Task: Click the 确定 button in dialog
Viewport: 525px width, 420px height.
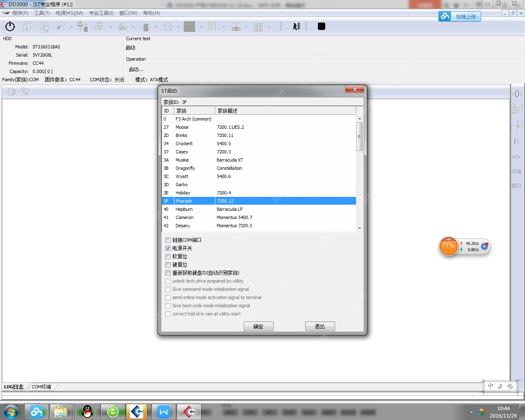Action: coord(258,326)
